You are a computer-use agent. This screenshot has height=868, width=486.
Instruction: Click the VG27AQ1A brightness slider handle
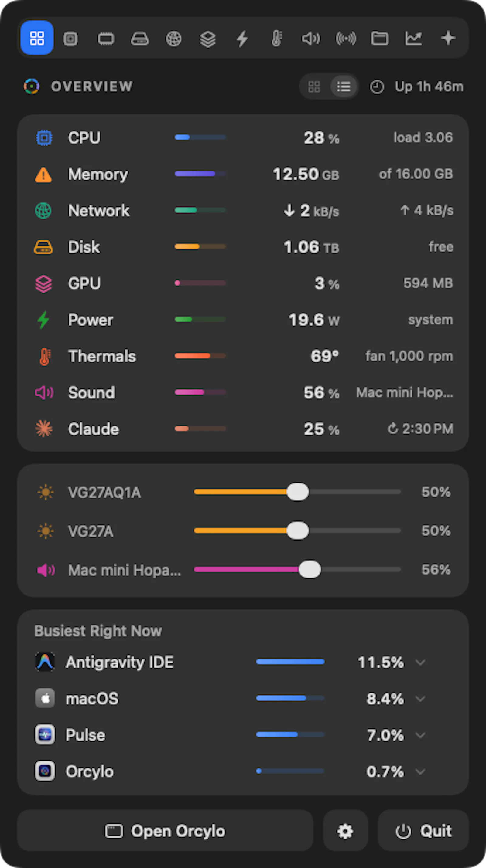[297, 492]
